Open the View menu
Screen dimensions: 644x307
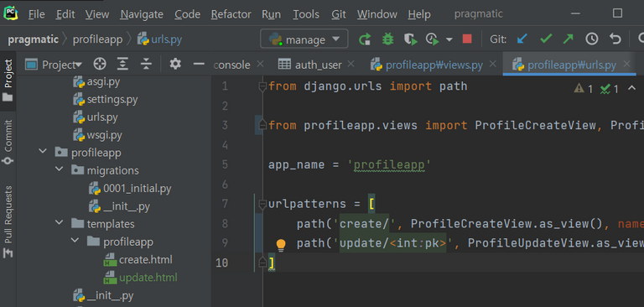pos(97,14)
